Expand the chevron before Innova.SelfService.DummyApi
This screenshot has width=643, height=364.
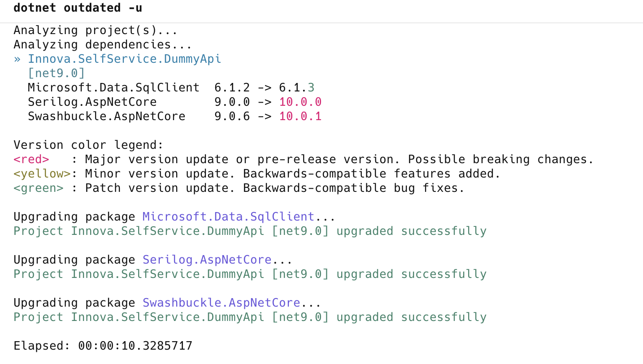coord(17,59)
